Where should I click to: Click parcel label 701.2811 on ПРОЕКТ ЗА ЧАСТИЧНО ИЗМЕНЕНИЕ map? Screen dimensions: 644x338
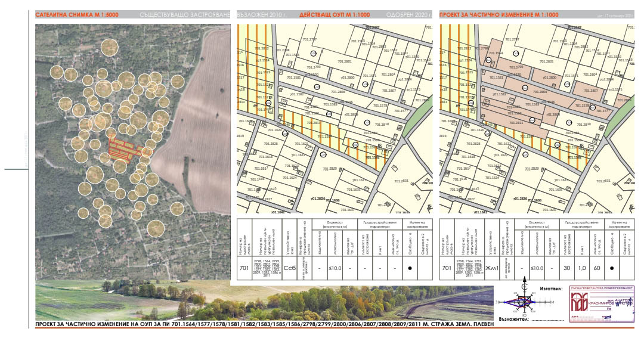(x=516, y=123)
